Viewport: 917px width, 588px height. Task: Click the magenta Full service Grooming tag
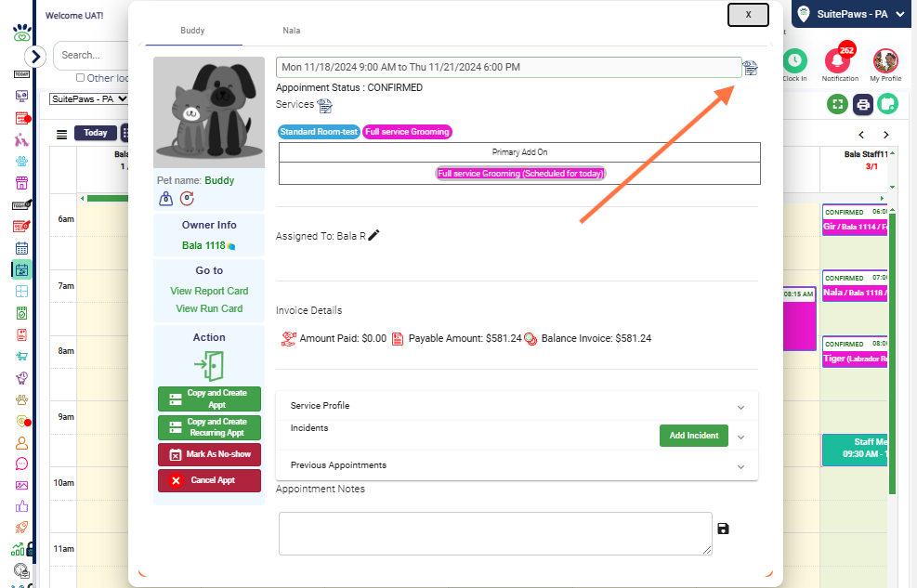(407, 132)
